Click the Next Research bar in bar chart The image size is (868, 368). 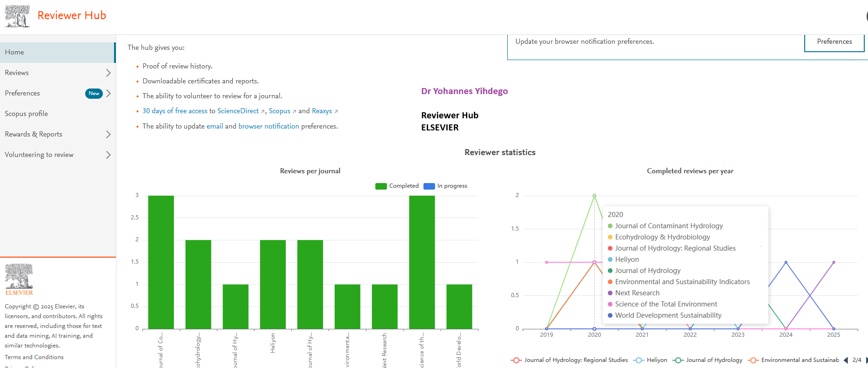384,307
